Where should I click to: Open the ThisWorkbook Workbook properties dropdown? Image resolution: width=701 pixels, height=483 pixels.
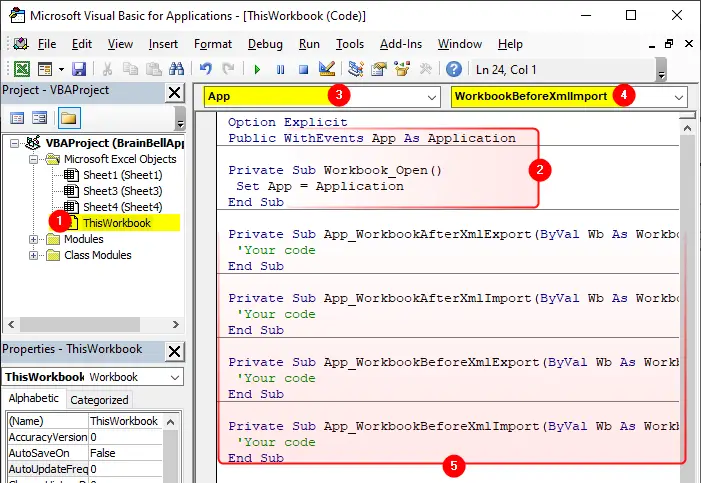175,377
